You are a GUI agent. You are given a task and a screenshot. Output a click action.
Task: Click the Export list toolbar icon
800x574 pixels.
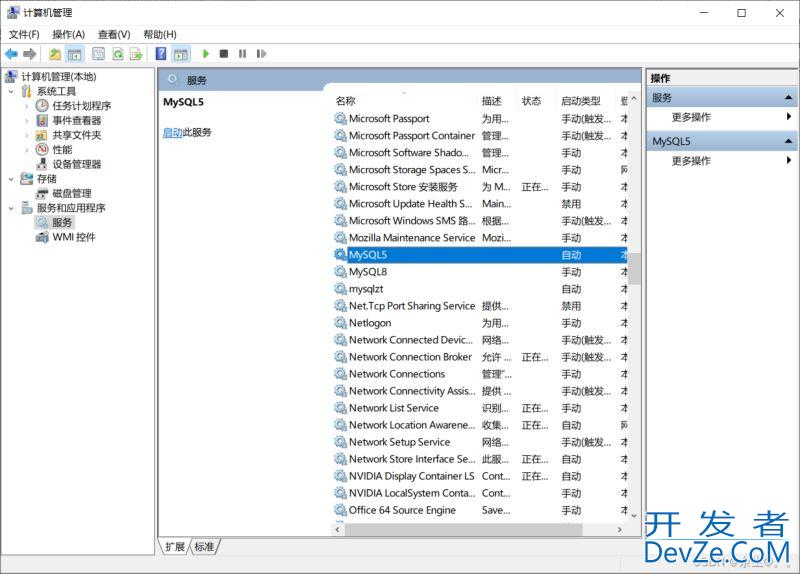click(136, 54)
